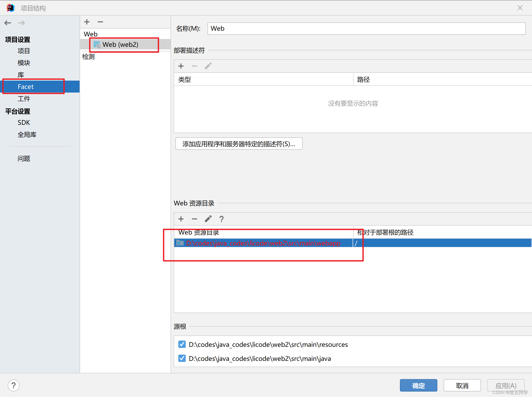Close the 项目结构 dialog

tap(520, 8)
